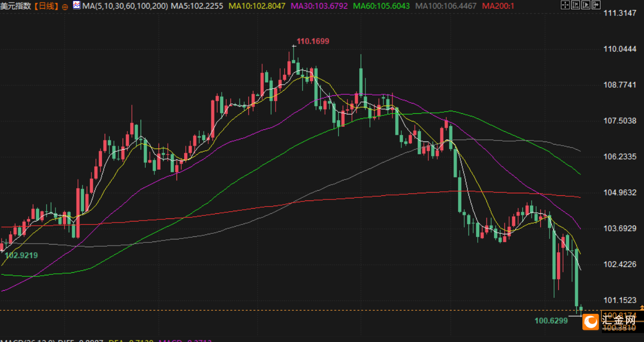Click the play-forward chart axis icon
The height and width of the screenshot is (342, 644).
point(586,5)
